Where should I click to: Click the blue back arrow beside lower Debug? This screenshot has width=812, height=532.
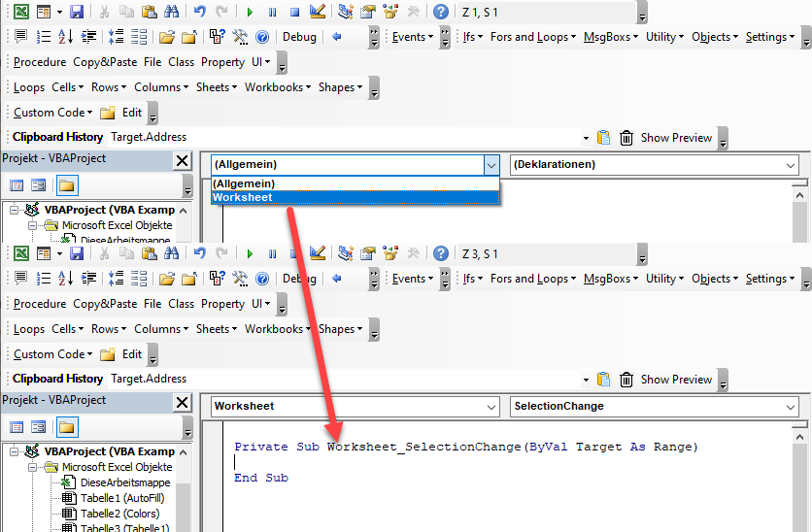tap(337, 279)
